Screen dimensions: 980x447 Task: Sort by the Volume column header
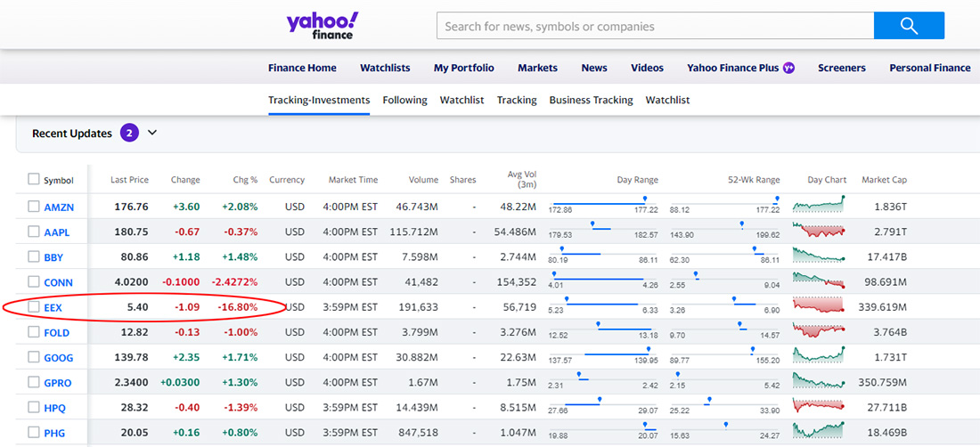point(424,180)
